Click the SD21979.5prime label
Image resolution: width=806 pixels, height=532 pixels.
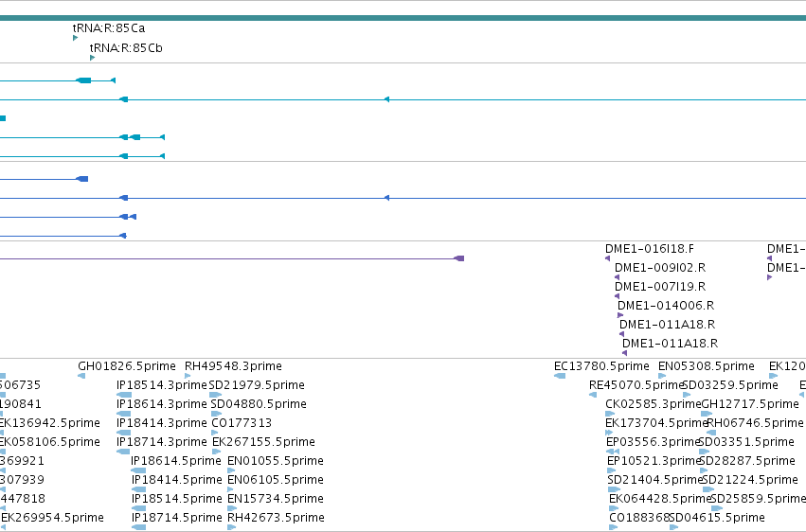tap(257, 385)
